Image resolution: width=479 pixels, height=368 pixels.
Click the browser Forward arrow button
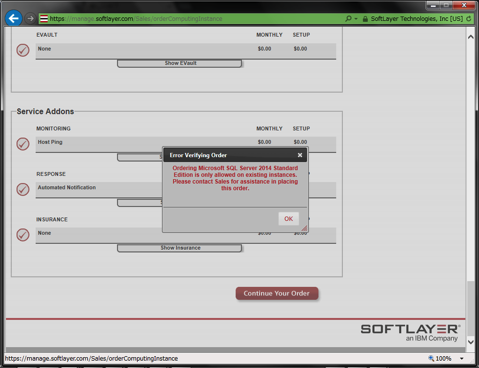point(30,19)
